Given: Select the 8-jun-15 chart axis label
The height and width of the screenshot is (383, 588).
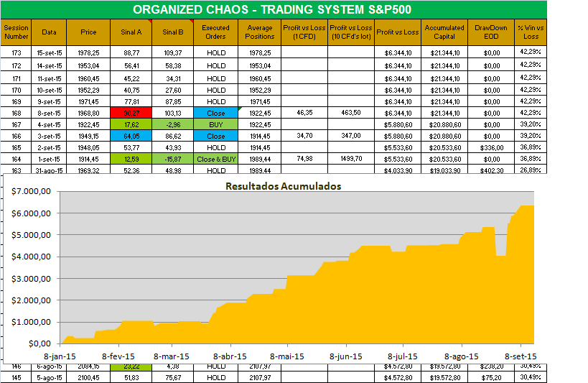Looking at the screenshot, I should point(346,356).
